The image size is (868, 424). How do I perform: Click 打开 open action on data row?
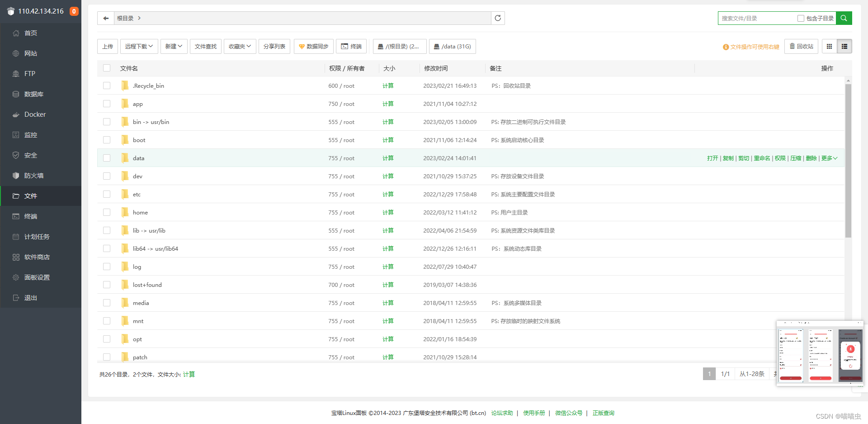(x=712, y=158)
